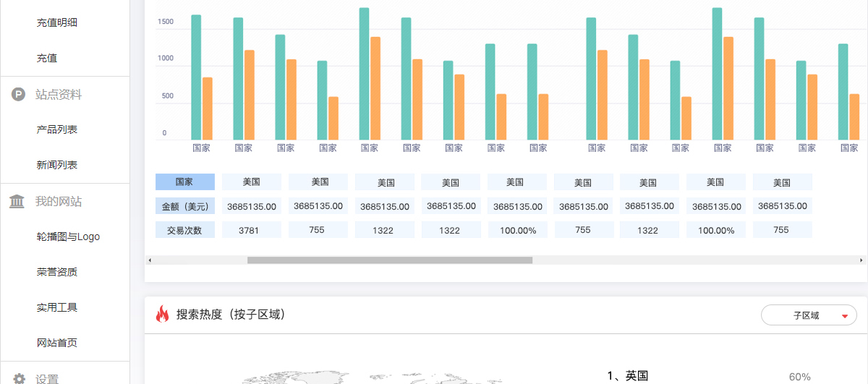Image resolution: width=868 pixels, height=384 pixels.
Task: Click the table's left scroll arrow
Action: click(x=150, y=260)
